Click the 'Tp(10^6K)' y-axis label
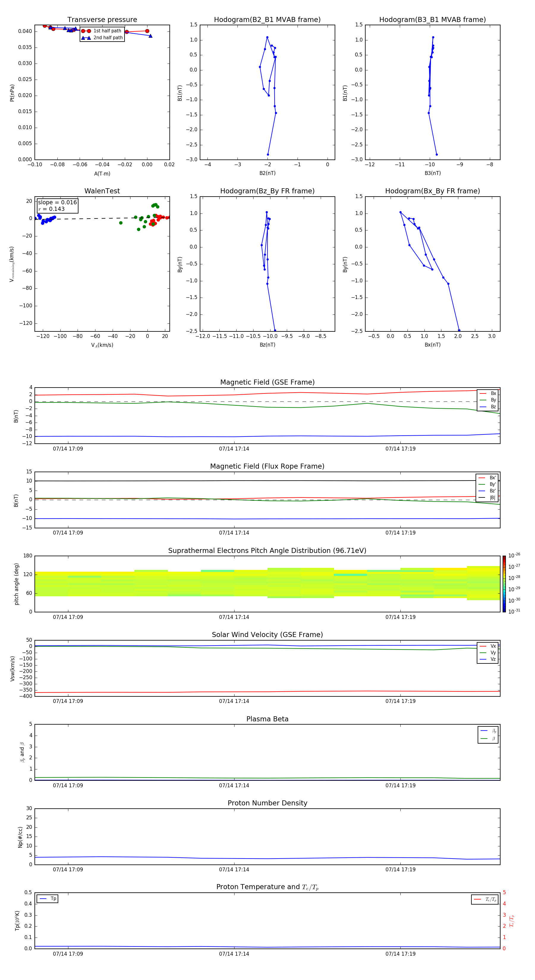The image size is (535, 980). point(18,921)
